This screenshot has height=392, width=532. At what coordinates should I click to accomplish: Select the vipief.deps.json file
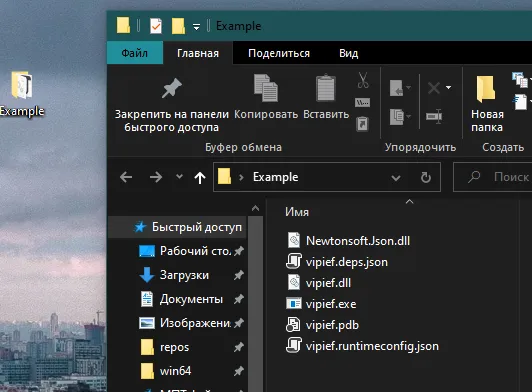[337, 262]
